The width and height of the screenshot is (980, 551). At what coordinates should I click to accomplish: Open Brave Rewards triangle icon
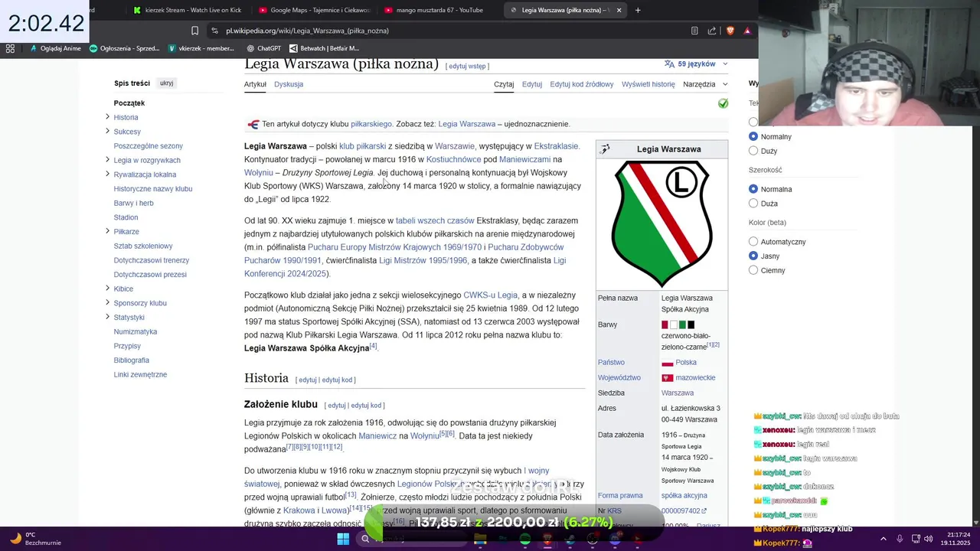[747, 31]
